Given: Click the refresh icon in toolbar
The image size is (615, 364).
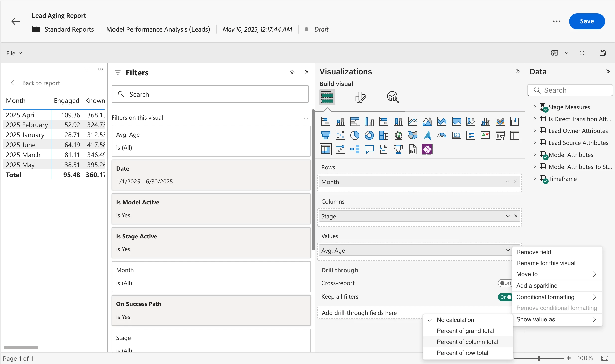Looking at the screenshot, I should [582, 53].
